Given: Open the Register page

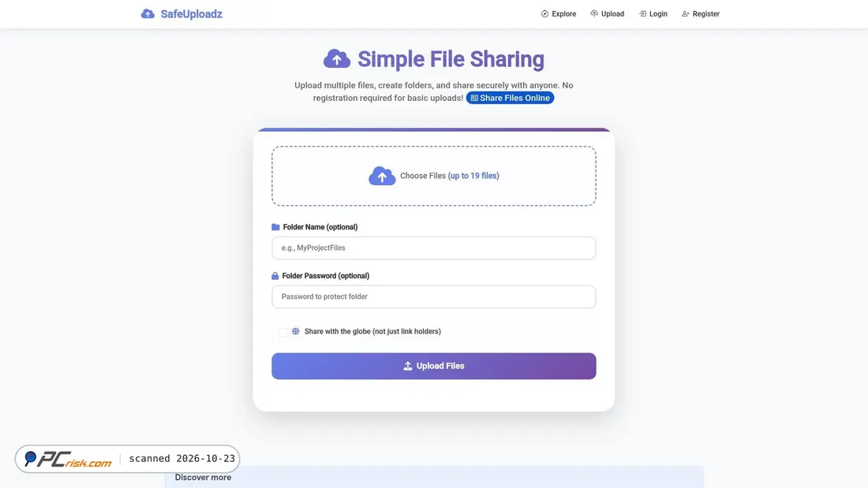Looking at the screenshot, I should pos(701,14).
